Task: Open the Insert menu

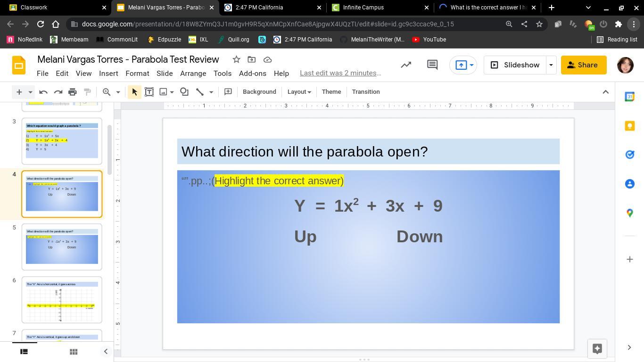Action: [x=108, y=74]
